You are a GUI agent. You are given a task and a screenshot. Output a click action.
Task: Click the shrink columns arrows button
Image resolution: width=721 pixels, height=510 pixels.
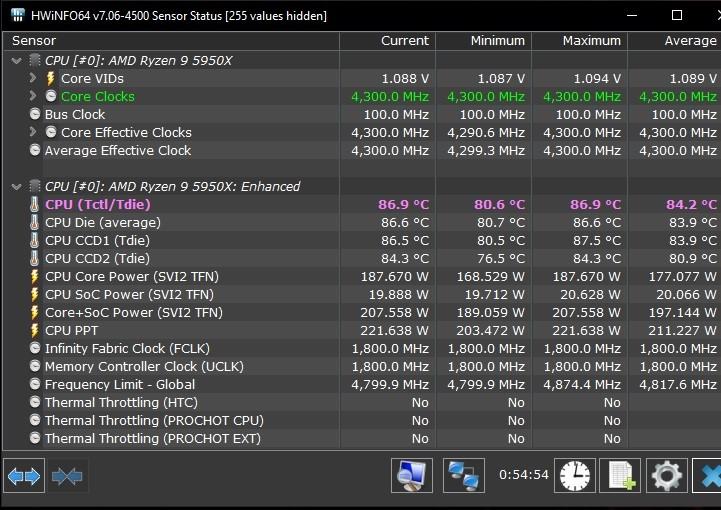[x=67, y=476]
